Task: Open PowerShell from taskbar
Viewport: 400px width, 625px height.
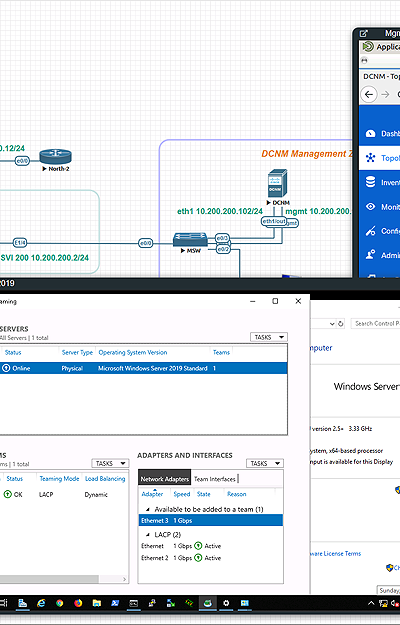Action: point(115,603)
